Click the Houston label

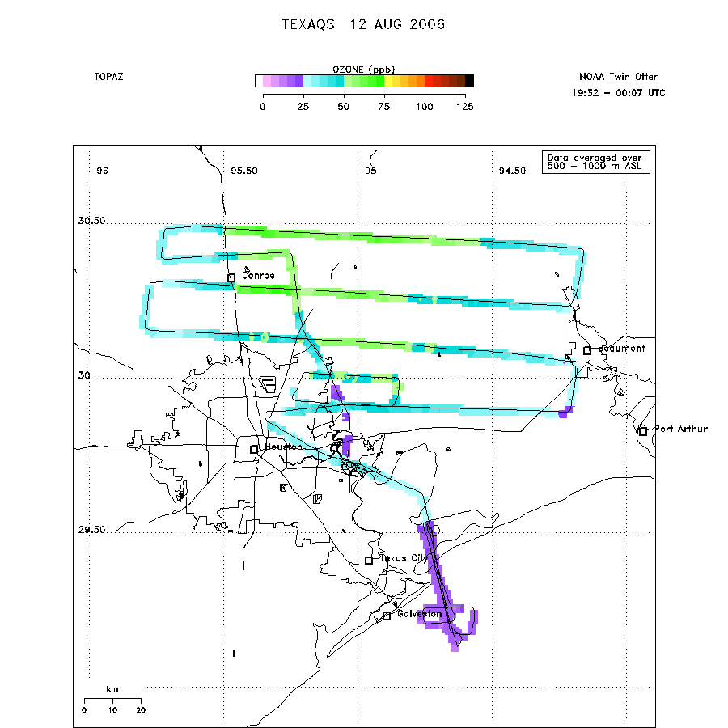coord(283,447)
